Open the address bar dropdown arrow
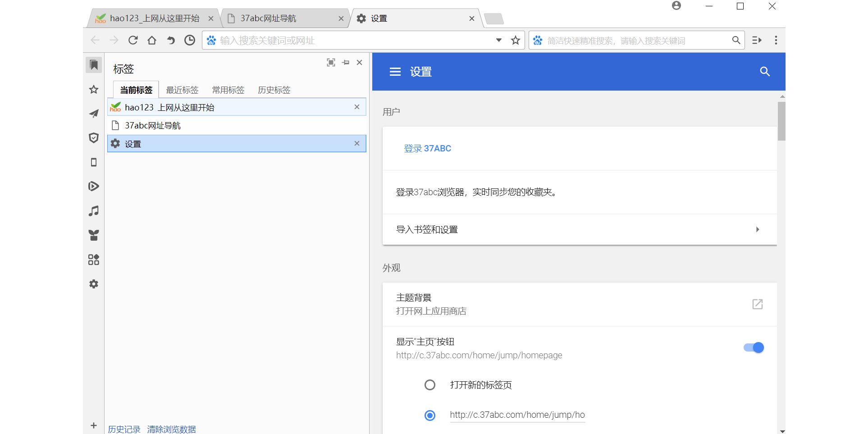 pyautogui.click(x=499, y=40)
